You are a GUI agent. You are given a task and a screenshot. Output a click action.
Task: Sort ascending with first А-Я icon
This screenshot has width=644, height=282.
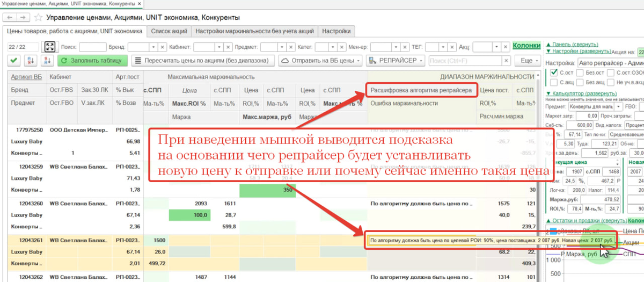(30, 61)
